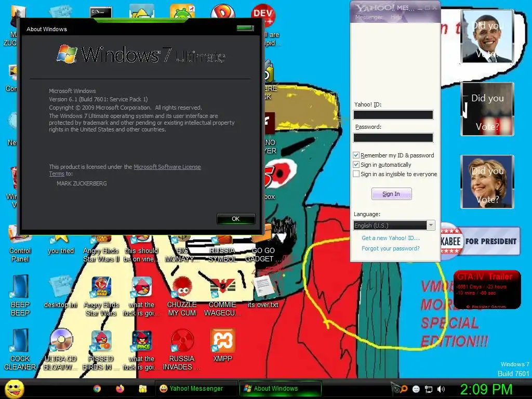Open the RUSSIA SYMBOL desktop shortcut
This screenshot has width=532, height=399.
click(222, 249)
